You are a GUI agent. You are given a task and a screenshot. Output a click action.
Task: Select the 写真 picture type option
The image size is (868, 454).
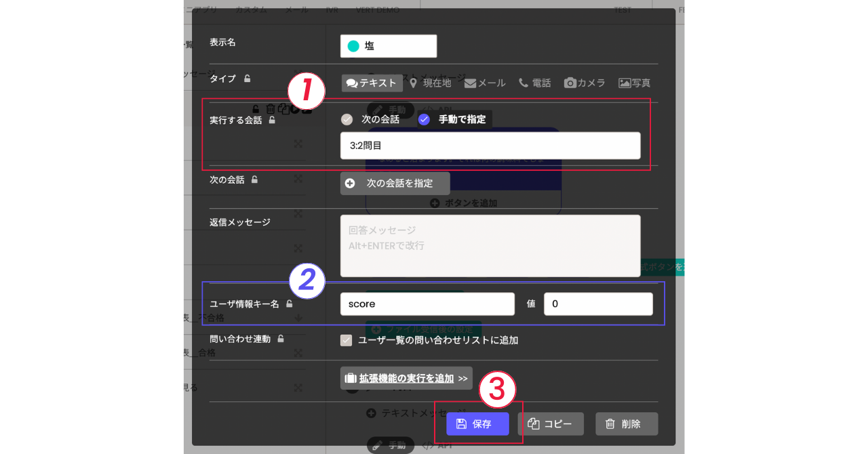pyautogui.click(x=634, y=83)
